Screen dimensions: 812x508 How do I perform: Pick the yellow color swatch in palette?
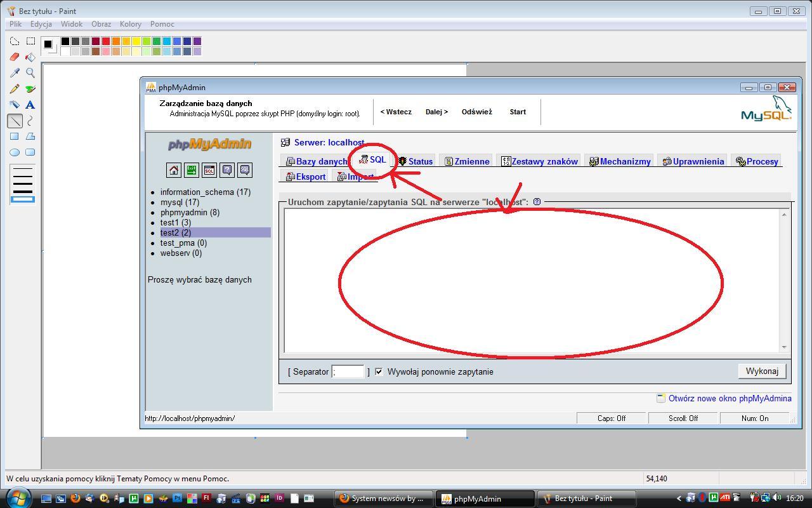[136, 41]
